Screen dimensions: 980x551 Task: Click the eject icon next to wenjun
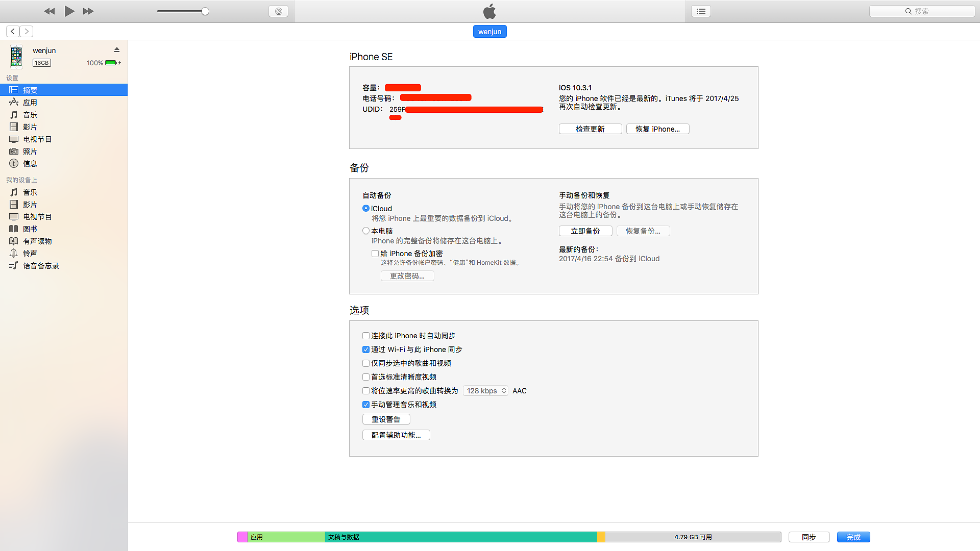click(117, 50)
